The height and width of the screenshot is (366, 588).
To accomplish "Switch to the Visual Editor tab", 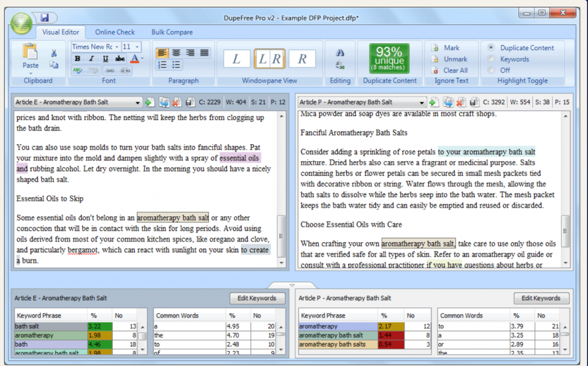I will (x=60, y=32).
